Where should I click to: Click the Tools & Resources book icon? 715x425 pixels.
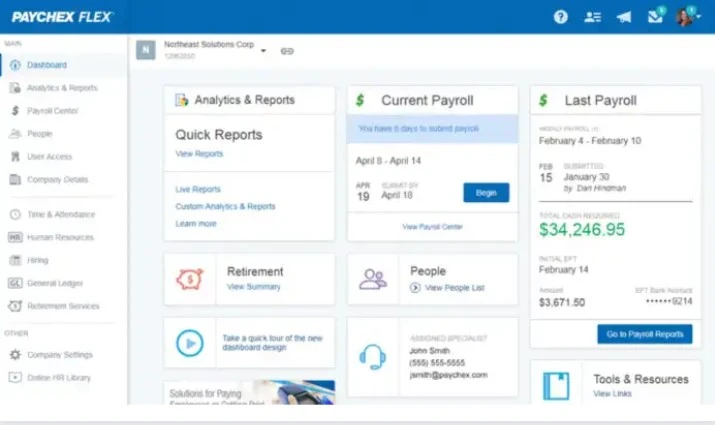(556, 386)
